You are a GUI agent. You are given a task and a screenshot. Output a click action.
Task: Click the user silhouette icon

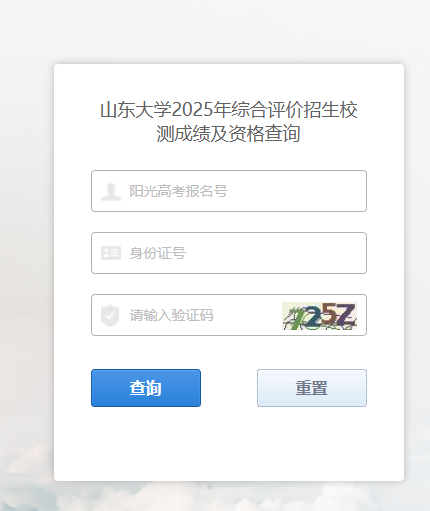(111, 192)
